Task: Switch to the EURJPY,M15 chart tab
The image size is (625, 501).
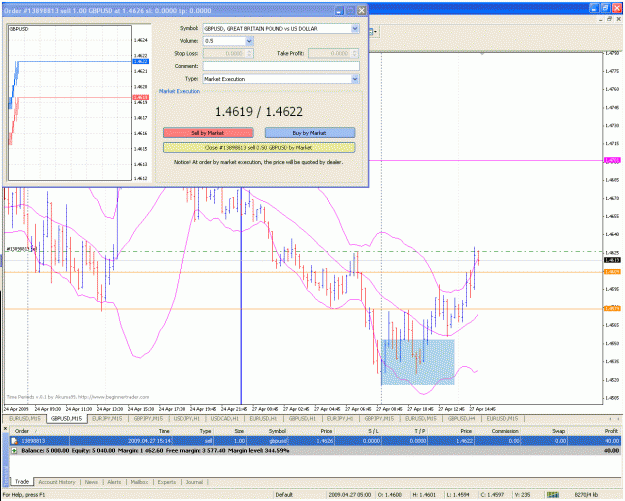Action: pyautogui.click(x=107, y=418)
